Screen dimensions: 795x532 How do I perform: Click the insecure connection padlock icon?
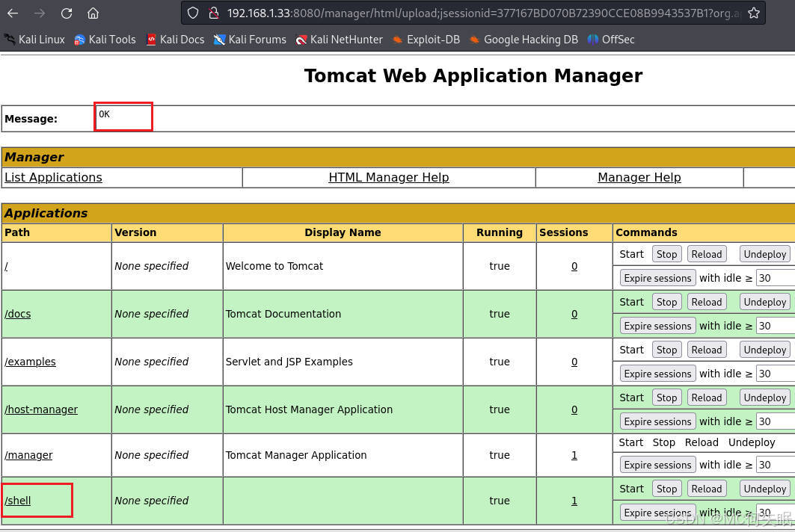(215, 13)
